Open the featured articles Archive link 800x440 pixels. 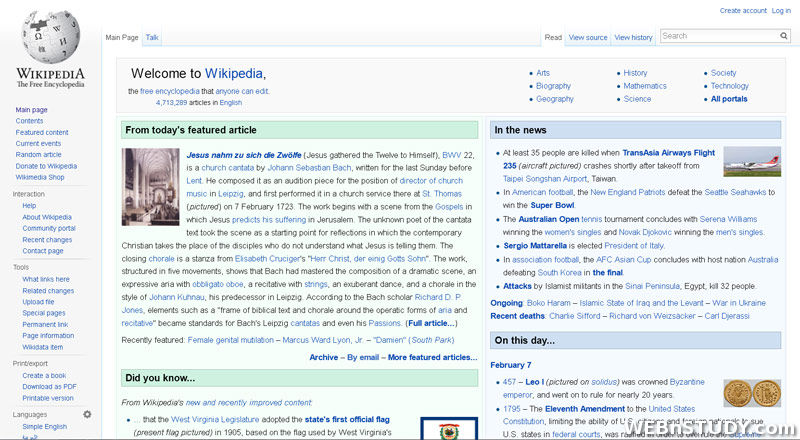(x=323, y=357)
